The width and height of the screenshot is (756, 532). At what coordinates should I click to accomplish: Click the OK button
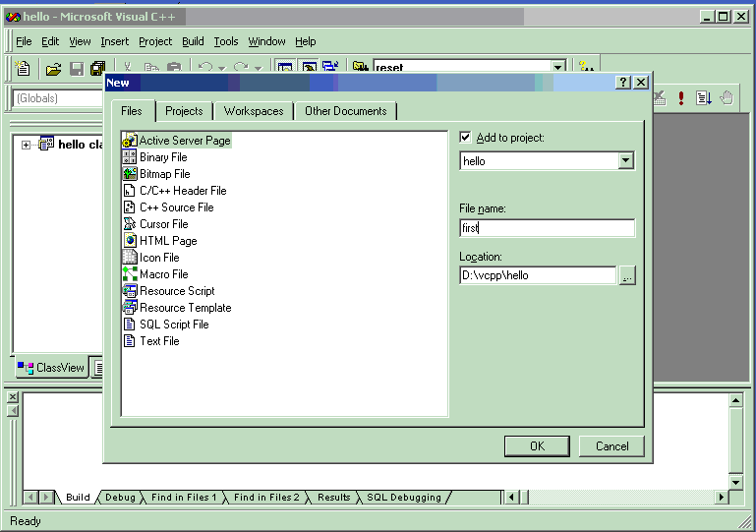(537, 446)
